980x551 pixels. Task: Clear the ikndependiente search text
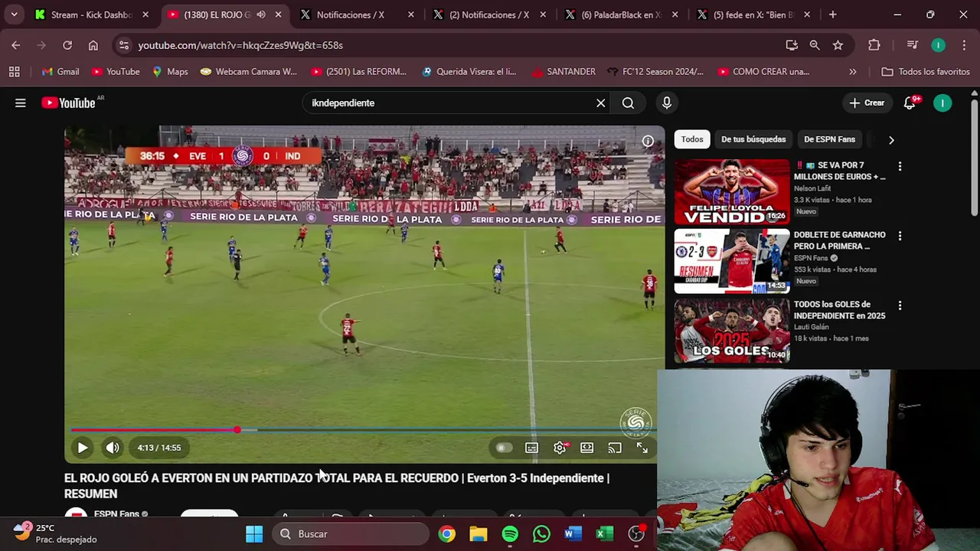pos(601,103)
